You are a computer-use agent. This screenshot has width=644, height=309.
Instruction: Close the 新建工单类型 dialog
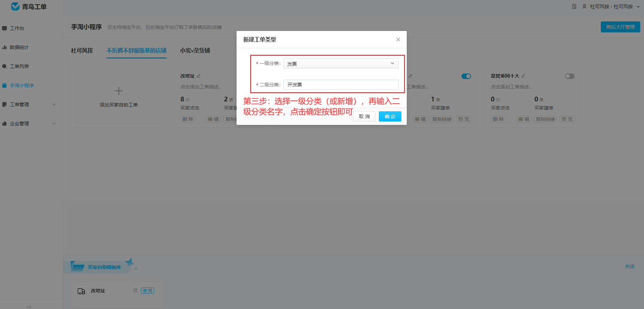[398, 39]
